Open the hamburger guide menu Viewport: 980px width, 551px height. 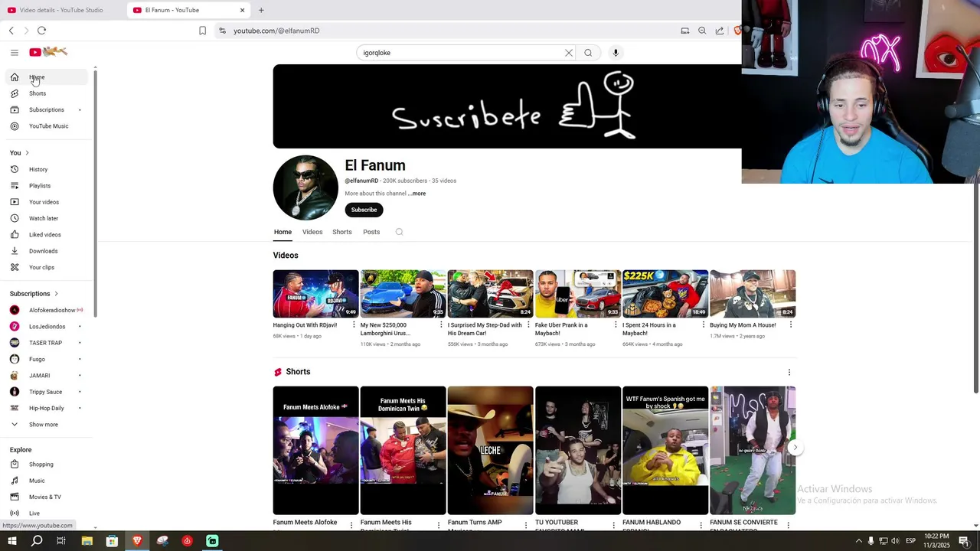14,53
